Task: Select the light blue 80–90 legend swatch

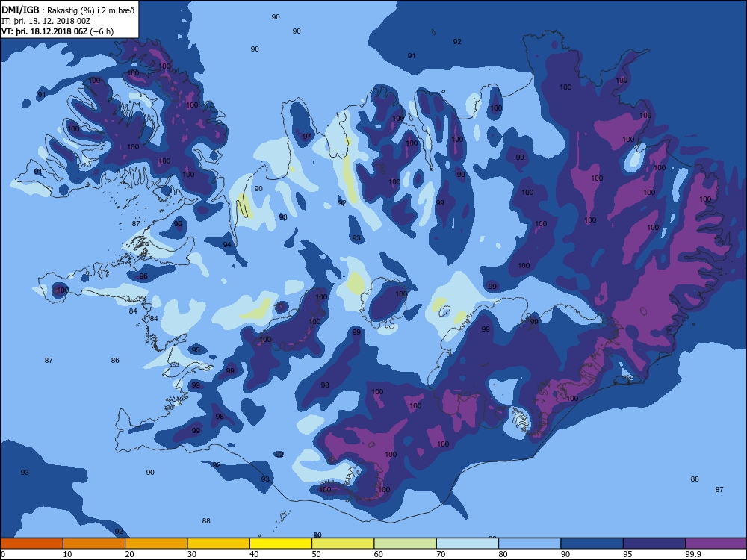Action: click(x=530, y=544)
